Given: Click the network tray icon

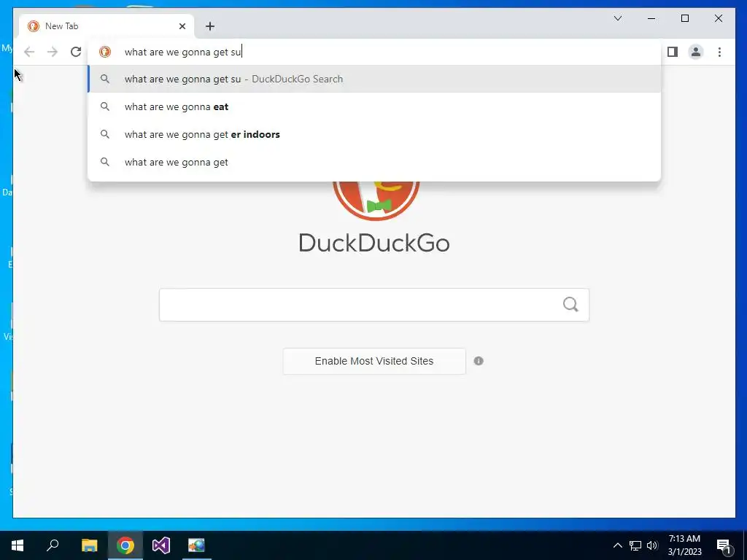Looking at the screenshot, I should pyautogui.click(x=635, y=545).
